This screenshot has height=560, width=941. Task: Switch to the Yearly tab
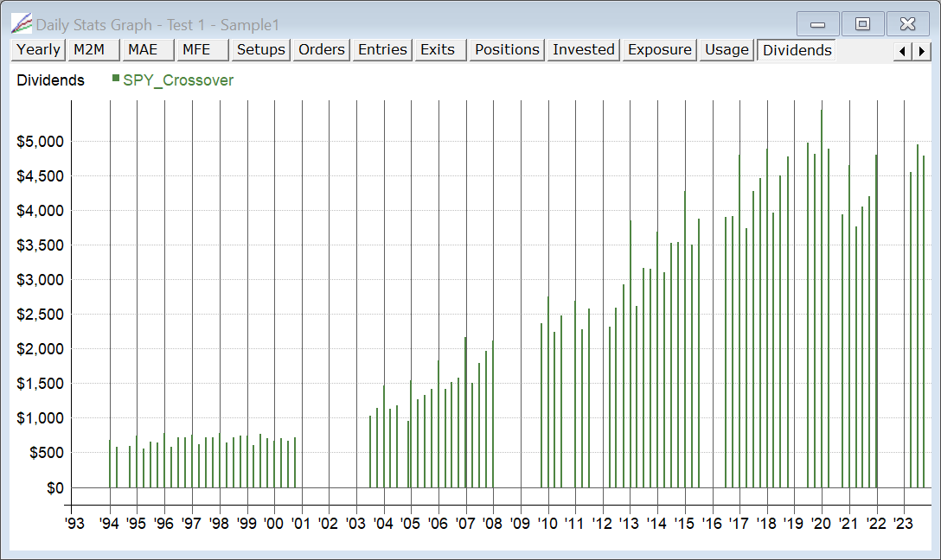pyautogui.click(x=39, y=50)
